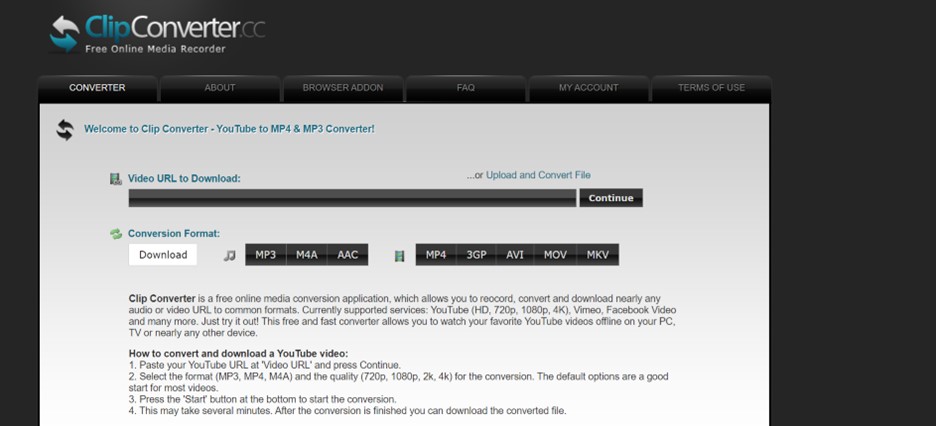Open the Browser Addon tab
Screen dimensions: 936x426
(343, 88)
